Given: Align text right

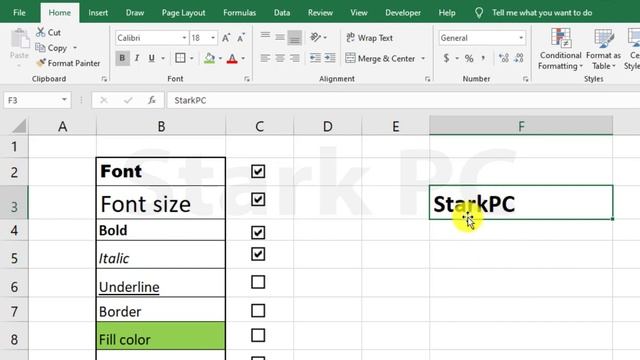Looking at the screenshot, I should [x=294, y=58].
